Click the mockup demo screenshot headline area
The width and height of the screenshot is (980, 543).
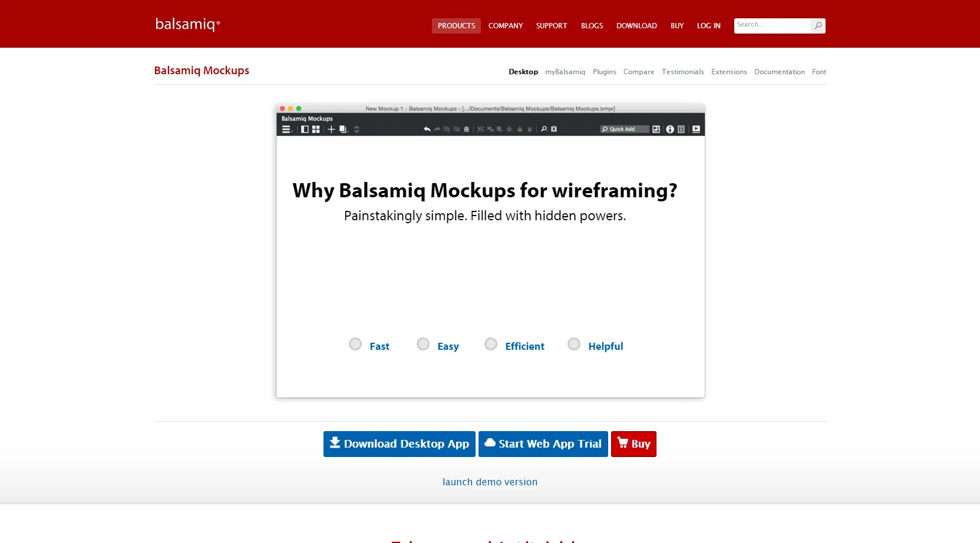(x=485, y=190)
